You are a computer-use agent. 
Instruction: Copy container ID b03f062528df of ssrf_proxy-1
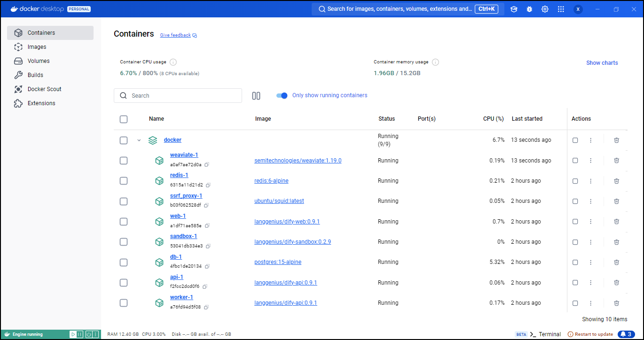[x=206, y=205]
